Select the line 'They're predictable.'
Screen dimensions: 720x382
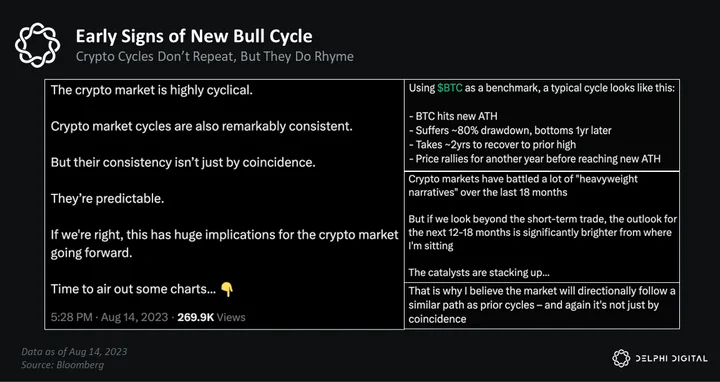click(x=107, y=199)
